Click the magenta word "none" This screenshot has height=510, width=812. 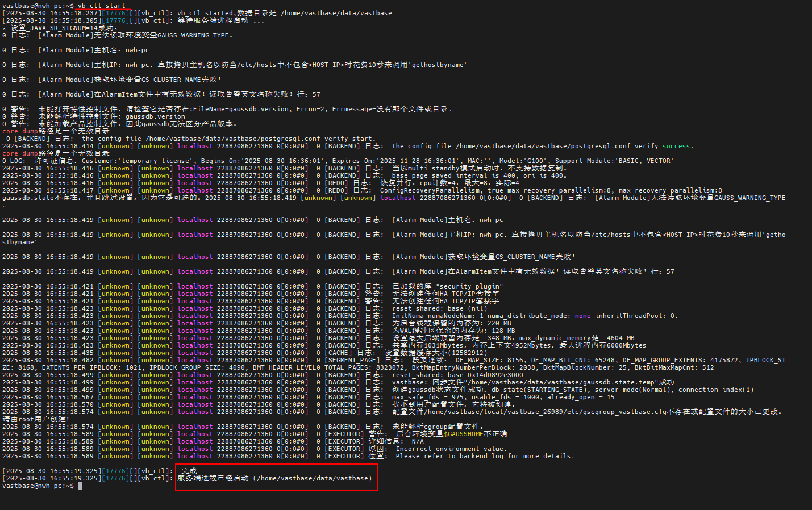click(582, 316)
